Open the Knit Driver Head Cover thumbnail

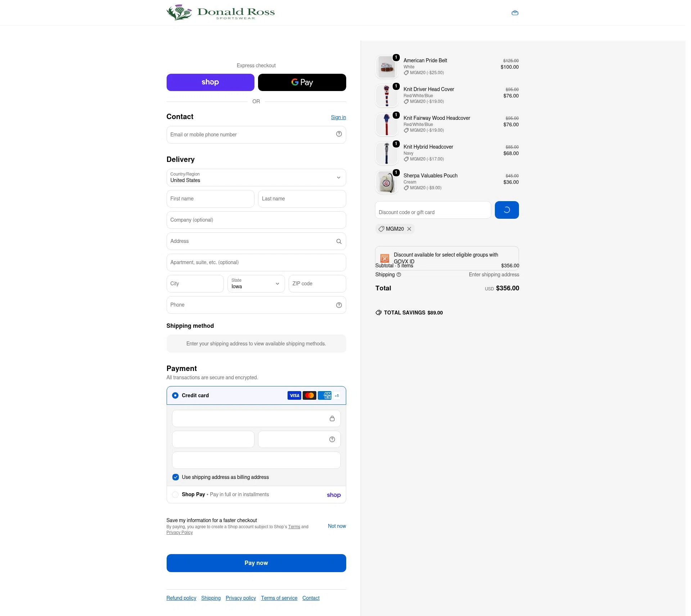pyautogui.click(x=387, y=96)
